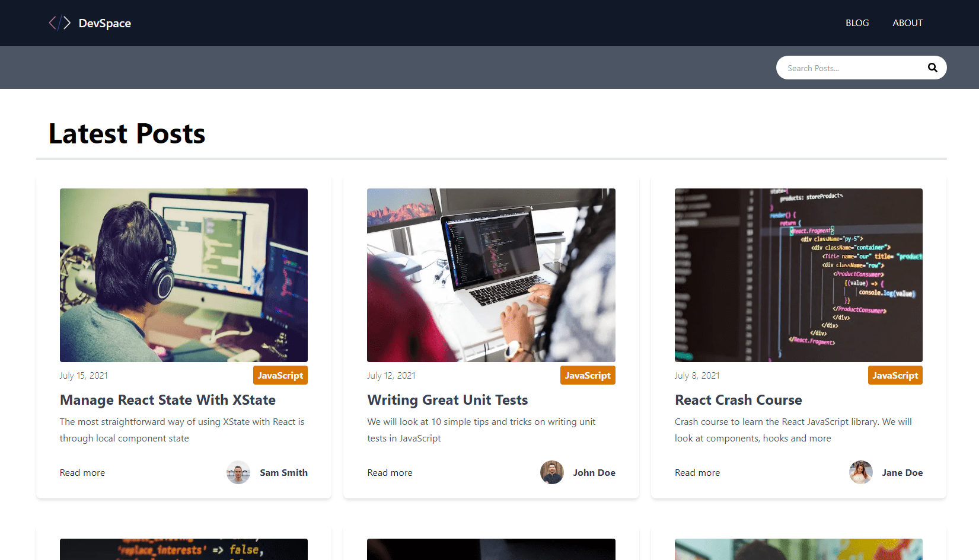Click JavaScript tag on the July 8 post
The width and height of the screenshot is (979, 560).
point(895,375)
